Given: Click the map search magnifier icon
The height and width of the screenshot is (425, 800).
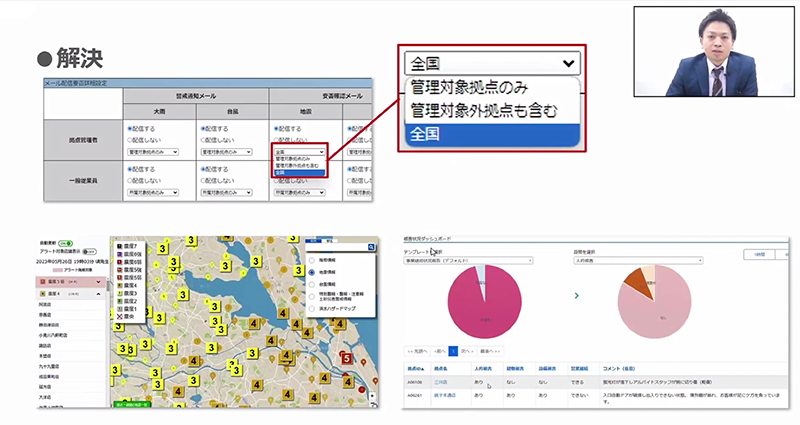Looking at the screenshot, I should pos(370,247).
